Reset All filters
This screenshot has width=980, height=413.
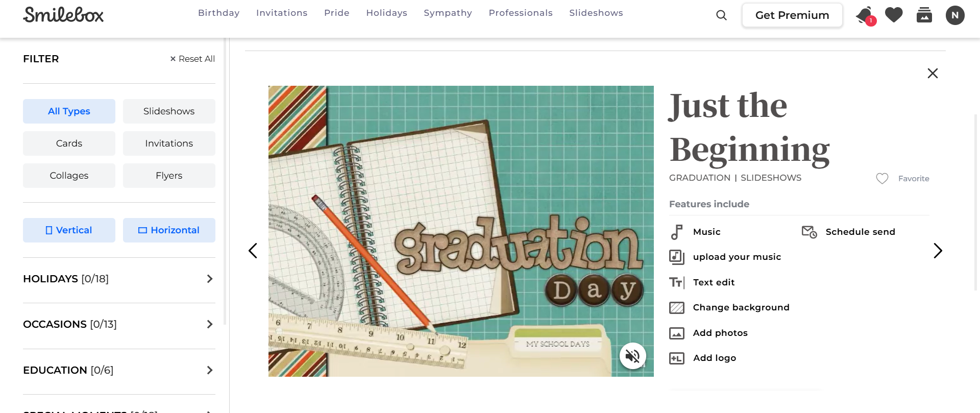pyautogui.click(x=192, y=59)
